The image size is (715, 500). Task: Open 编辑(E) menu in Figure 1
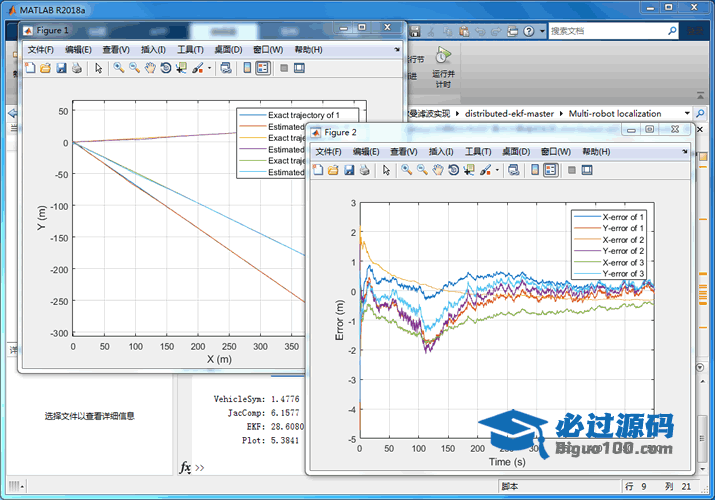pyautogui.click(x=78, y=50)
